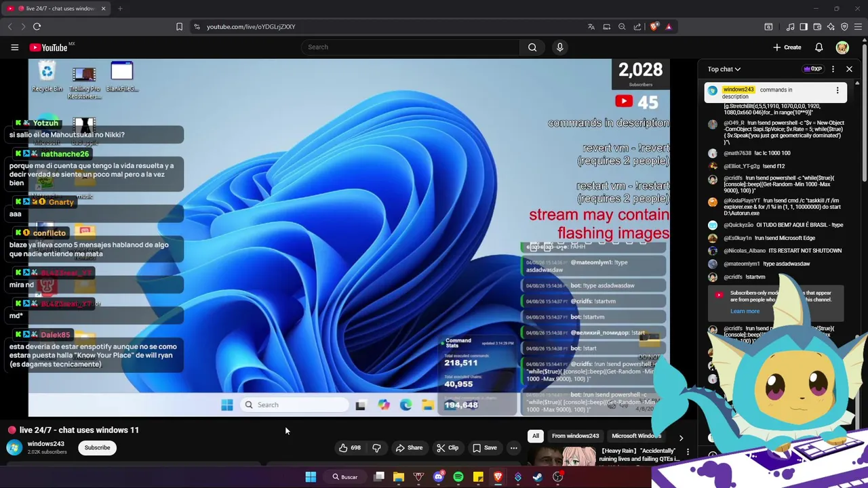This screenshot has width=868, height=488.
Task: Share this page from the address bar
Action: point(637,26)
